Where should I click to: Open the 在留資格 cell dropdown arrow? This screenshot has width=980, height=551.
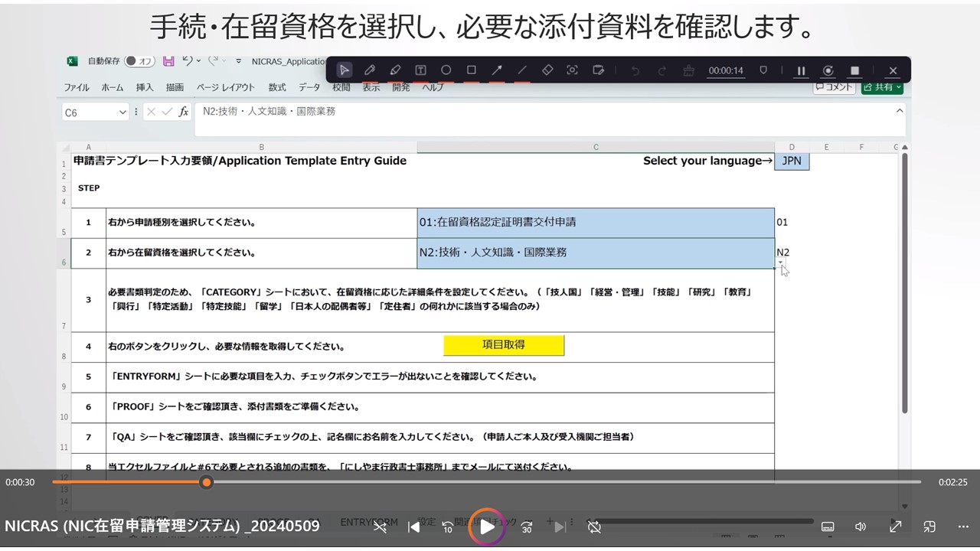[782, 262]
